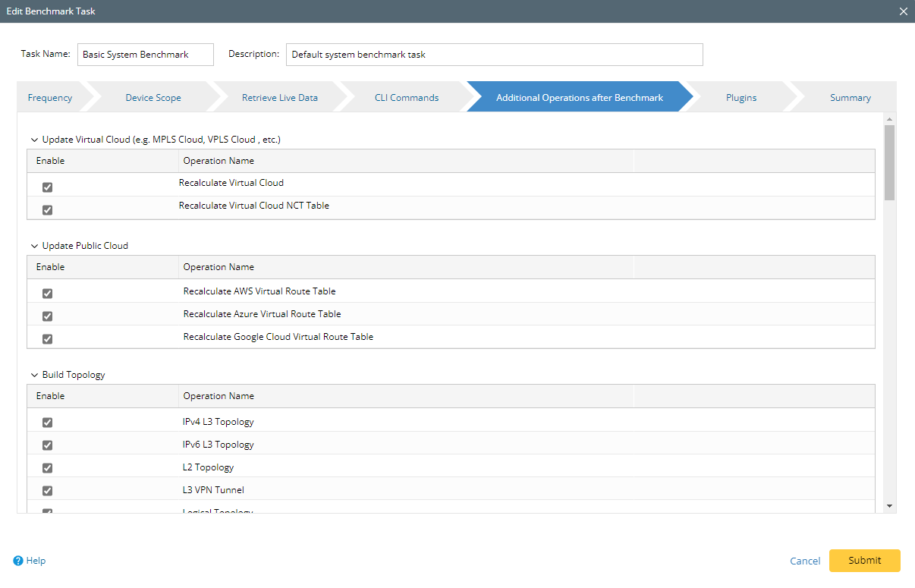Image resolution: width=915 pixels, height=588 pixels.
Task: Collapse the Build Topology section
Action: click(x=34, y=375)
